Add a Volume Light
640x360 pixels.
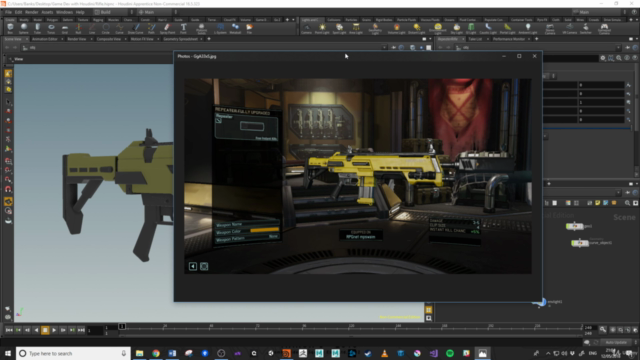pos(396,29)
